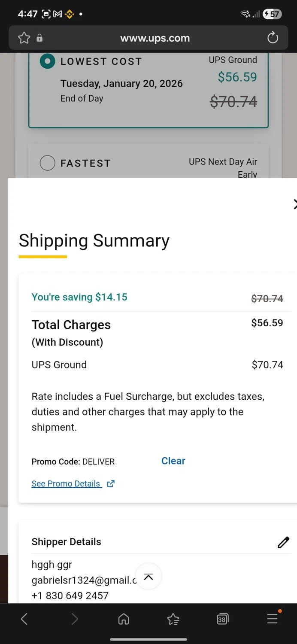This screenshot has height=644, width=297.
Task: Open the browser home page
Action: coord(124,619)
